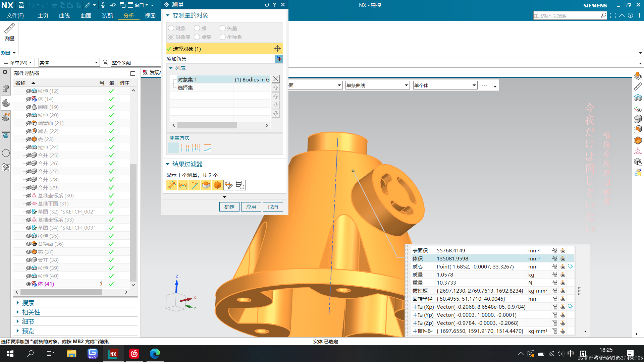
Task: Select the Coordinate System radio button
Action: click(x=223, y=37)
